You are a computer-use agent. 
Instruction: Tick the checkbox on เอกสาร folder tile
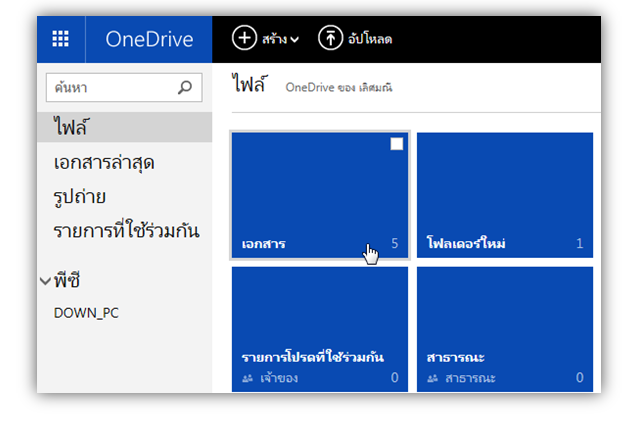tap(397, 144)
